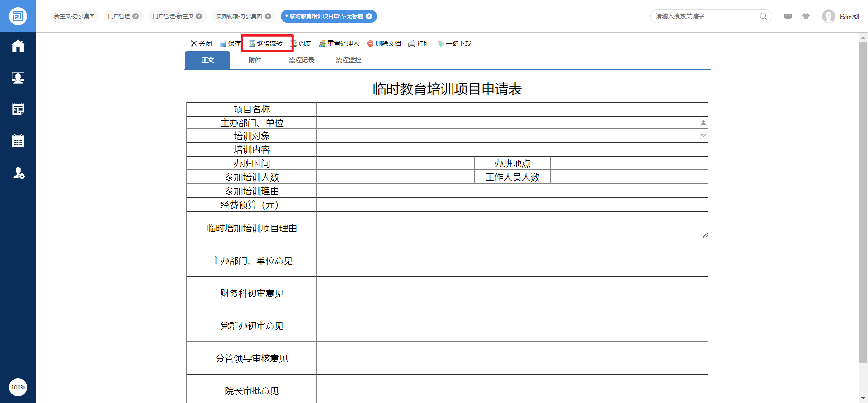This screenshot has height=403, width=868.
Task: Open the home icon in the sidebar
Action: pyautogui.click(x=18, y=46)
